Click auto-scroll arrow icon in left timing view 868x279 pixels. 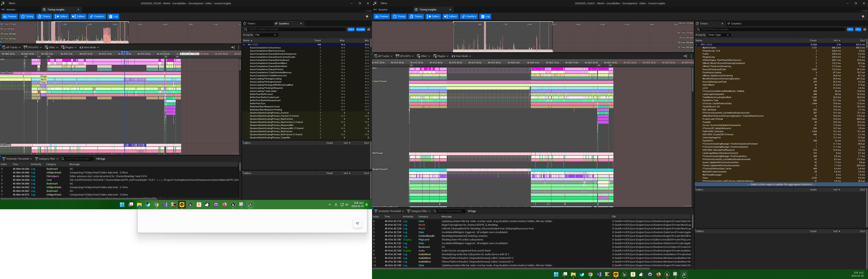point(232,47)
